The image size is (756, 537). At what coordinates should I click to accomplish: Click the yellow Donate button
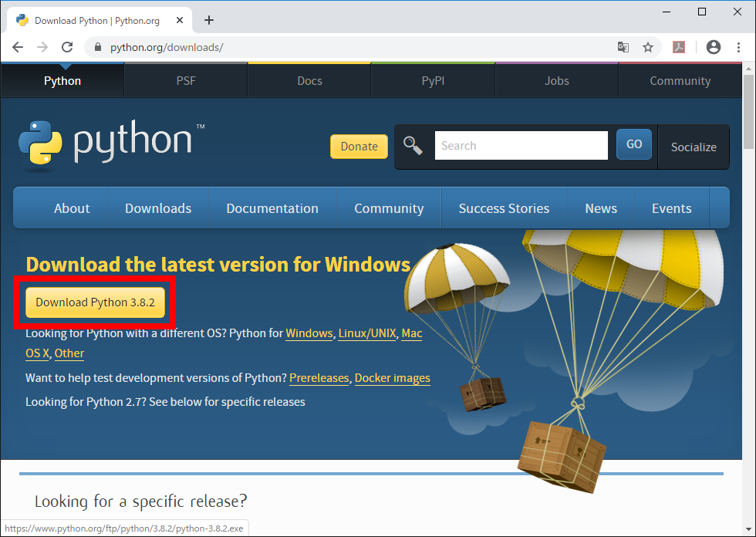[x=359, y=147]
